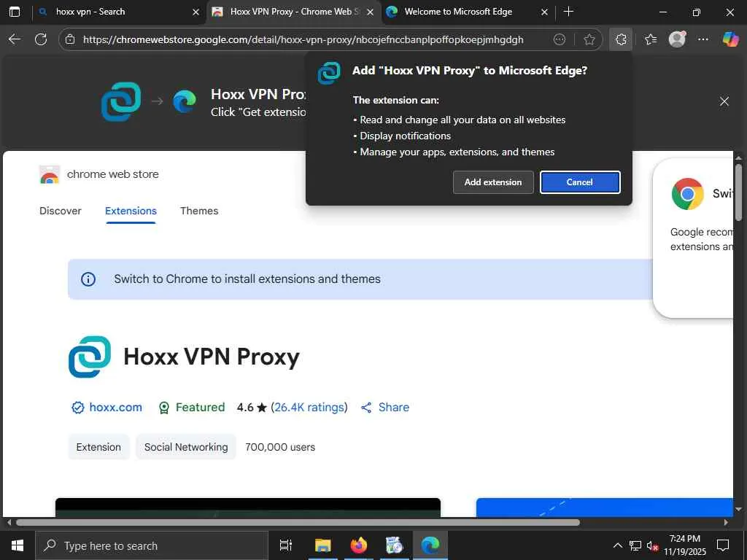Viewport: 747px width, 560px height.
Task: Open the Social Networking category chip
Action: [186, 447]
